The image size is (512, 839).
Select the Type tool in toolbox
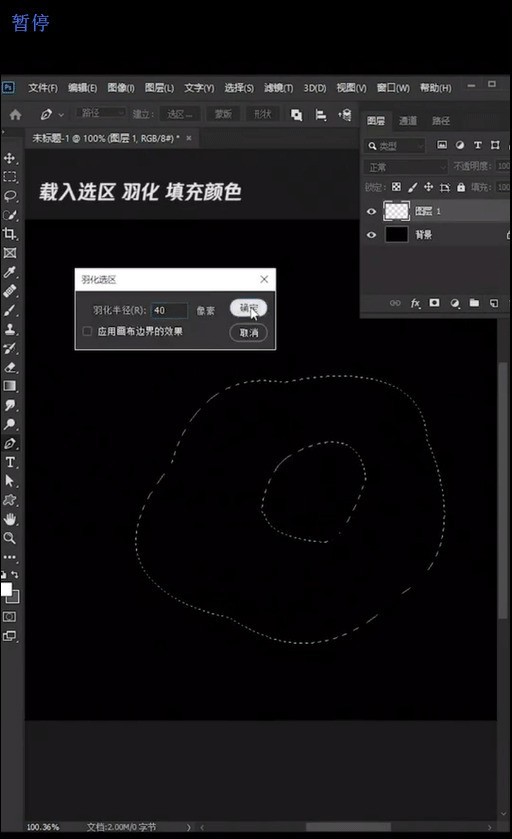(x=10, y=462)
